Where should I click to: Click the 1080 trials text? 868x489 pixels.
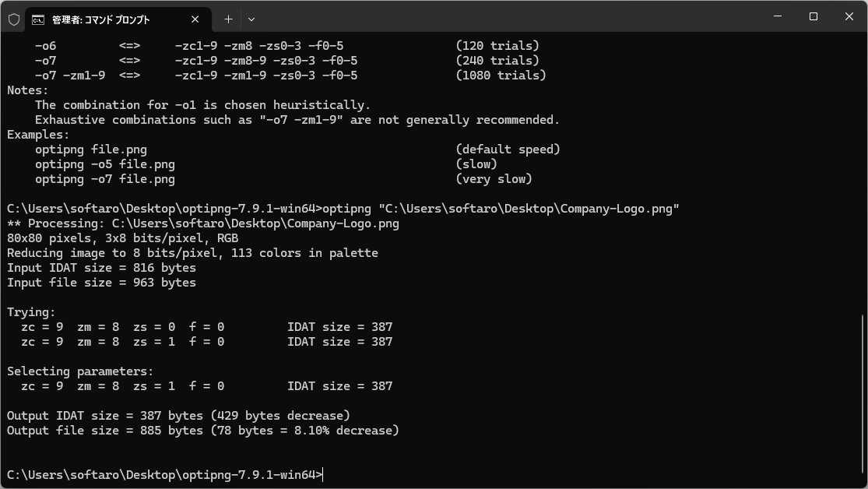[x=501, y=76]
